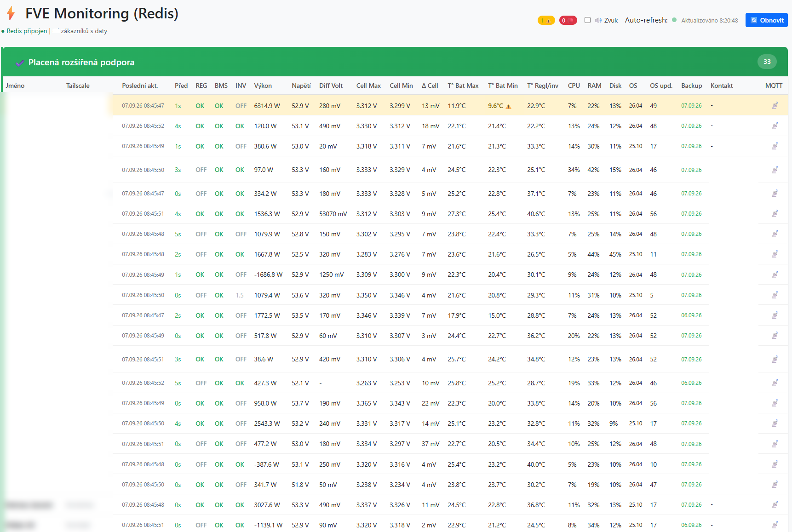Click the 53070 mV Diff Volt value
Image resolution: width=792 pixels, height=532 pixels.
point(333,214)
